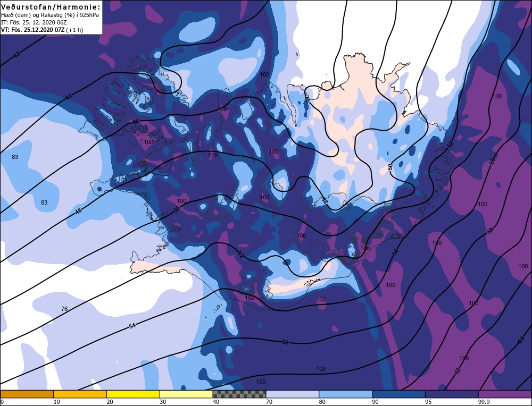The width and height of the screenshot is (532, 406).
Task: Choose the dark indigo 95–99.9 legend swatch
Action: (452, 394)
